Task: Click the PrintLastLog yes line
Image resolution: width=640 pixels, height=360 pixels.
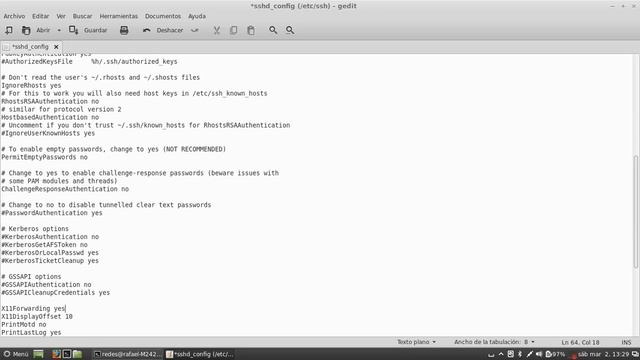Action: 31,333
